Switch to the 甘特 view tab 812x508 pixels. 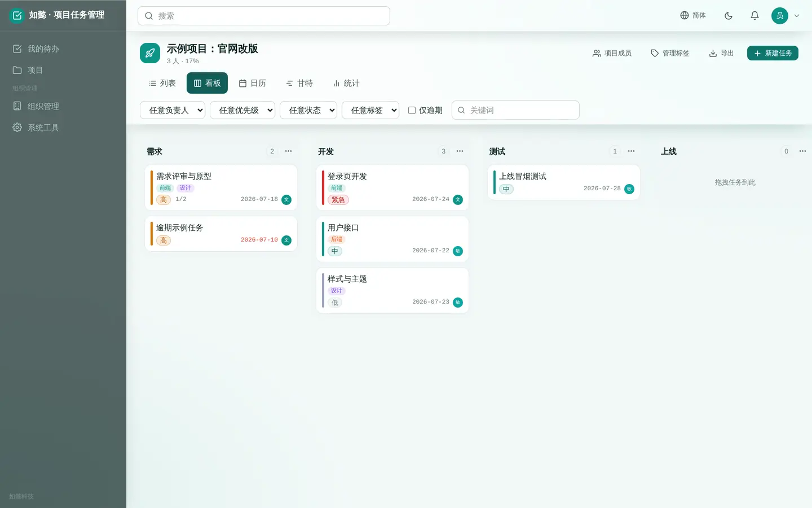[x=299, y=83]
